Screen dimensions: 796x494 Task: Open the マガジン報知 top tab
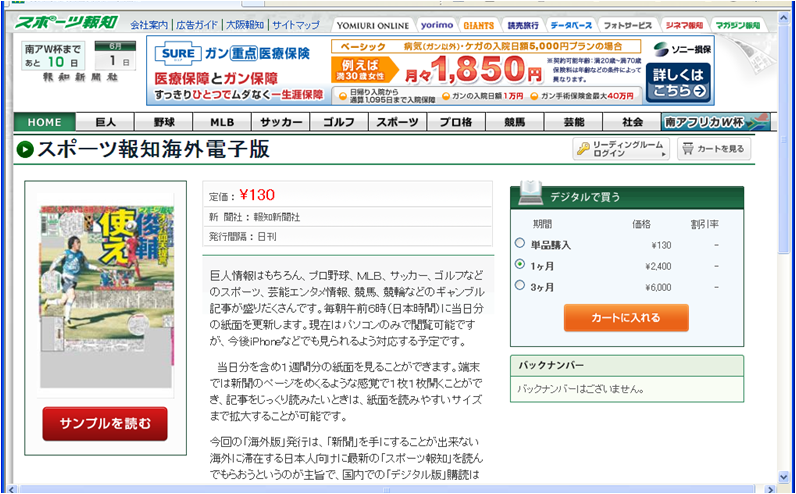[x=738, y=25]
